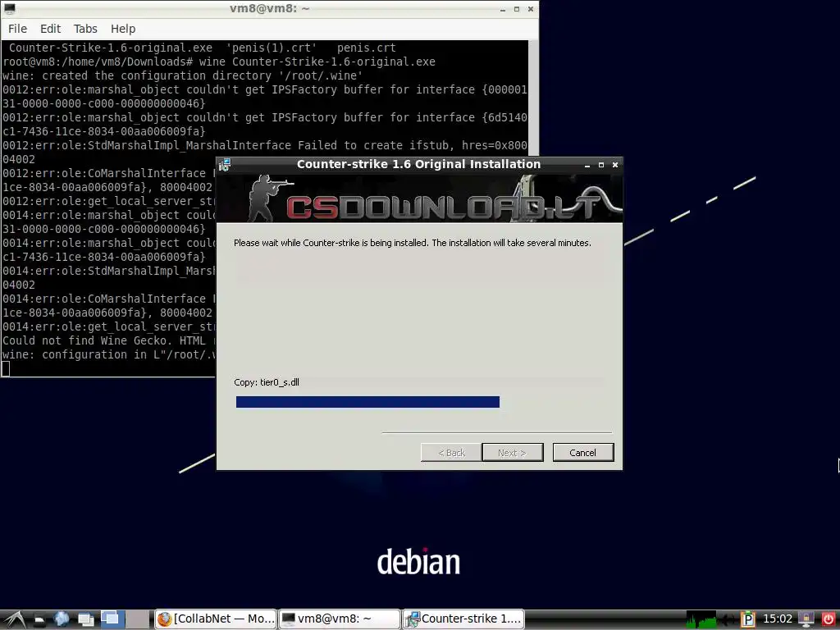Click the terminal vertical scrollbar
This screenshot has width=840, height=630.
click(x=533, y=98)
